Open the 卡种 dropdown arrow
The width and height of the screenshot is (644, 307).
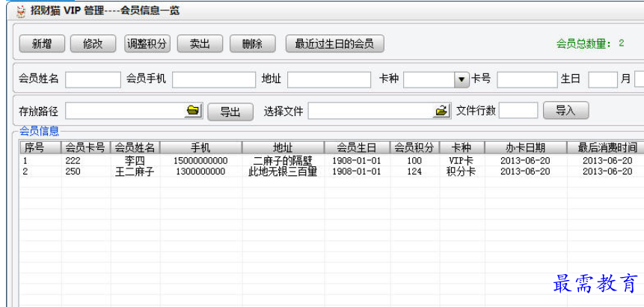[x=461, y=79]
